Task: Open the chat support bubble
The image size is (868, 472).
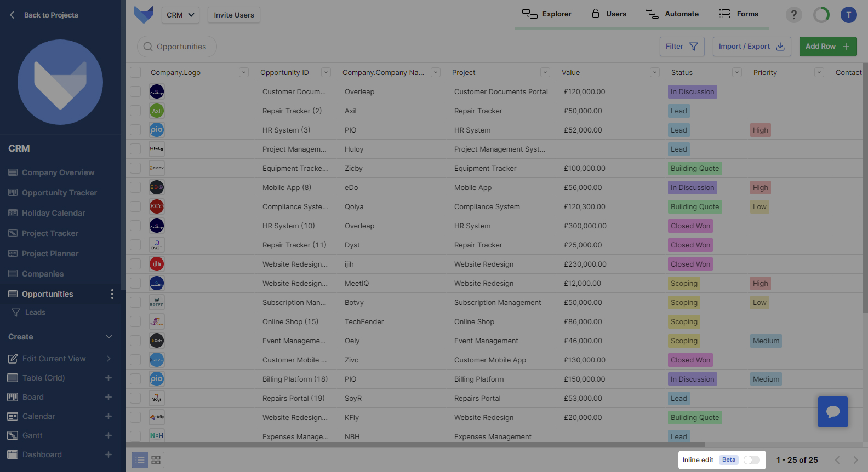Action: click(x=833, y=412)
